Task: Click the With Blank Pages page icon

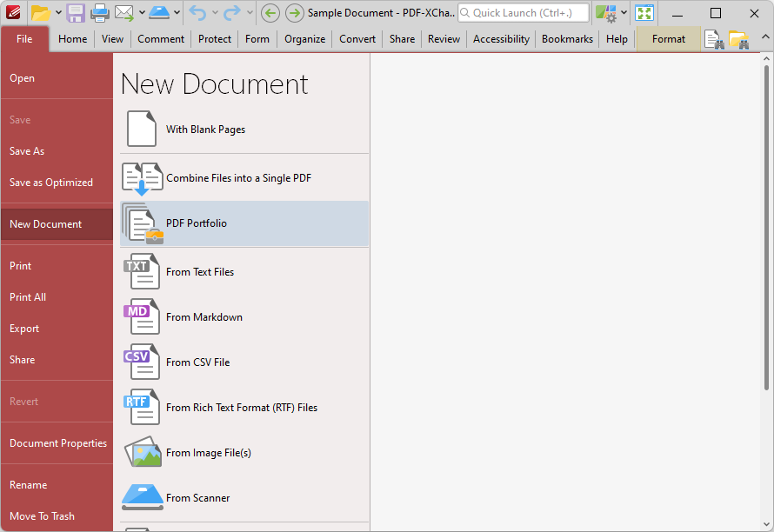Action: (142, 129)
